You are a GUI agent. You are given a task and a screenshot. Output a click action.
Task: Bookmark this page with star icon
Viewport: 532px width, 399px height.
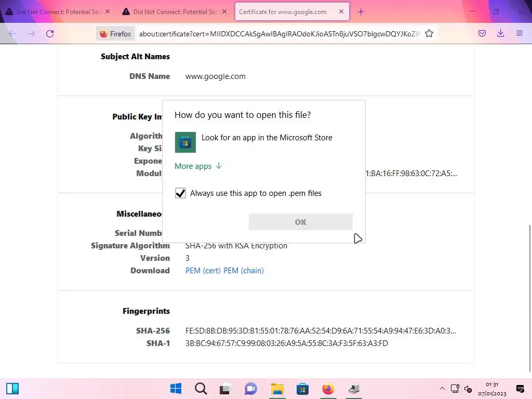[429, 33]
